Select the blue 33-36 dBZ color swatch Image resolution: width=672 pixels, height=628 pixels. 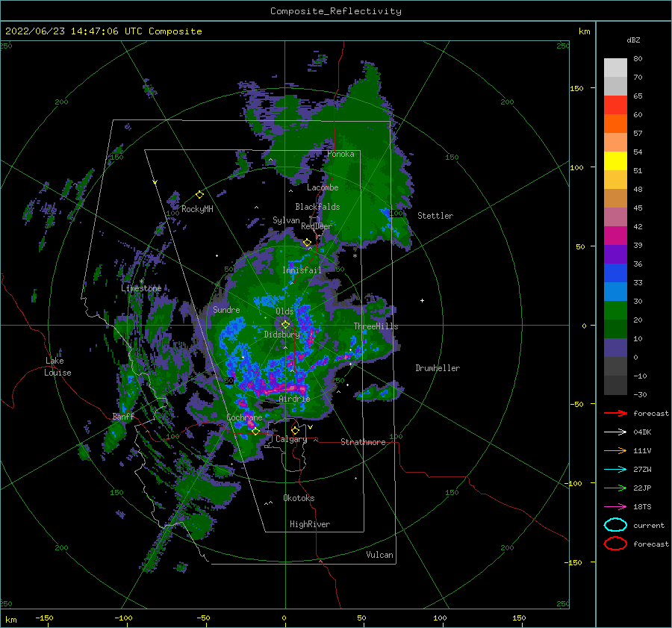pyautogui.click(x=615, y=273)
